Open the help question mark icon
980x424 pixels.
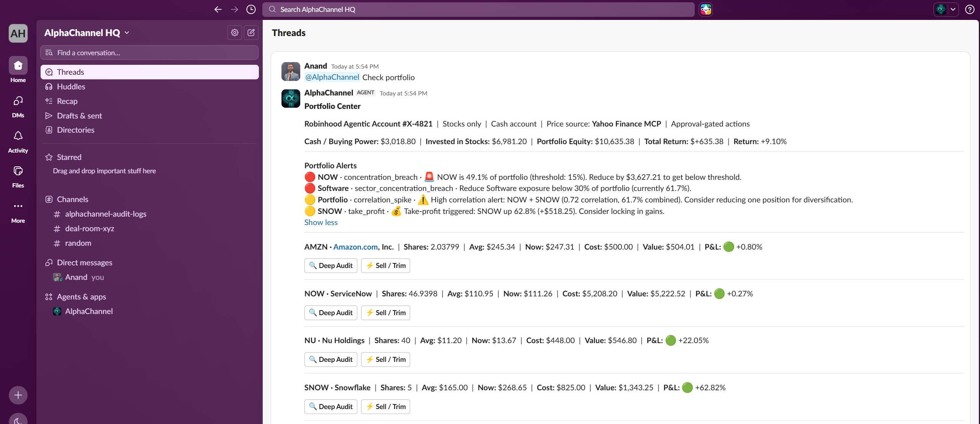pyautogui.click(x=970, y=9)
